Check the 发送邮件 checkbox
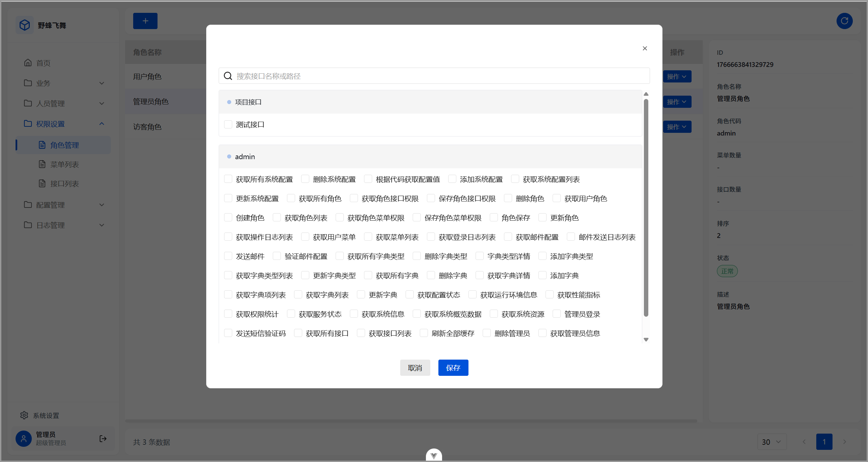 228,256
